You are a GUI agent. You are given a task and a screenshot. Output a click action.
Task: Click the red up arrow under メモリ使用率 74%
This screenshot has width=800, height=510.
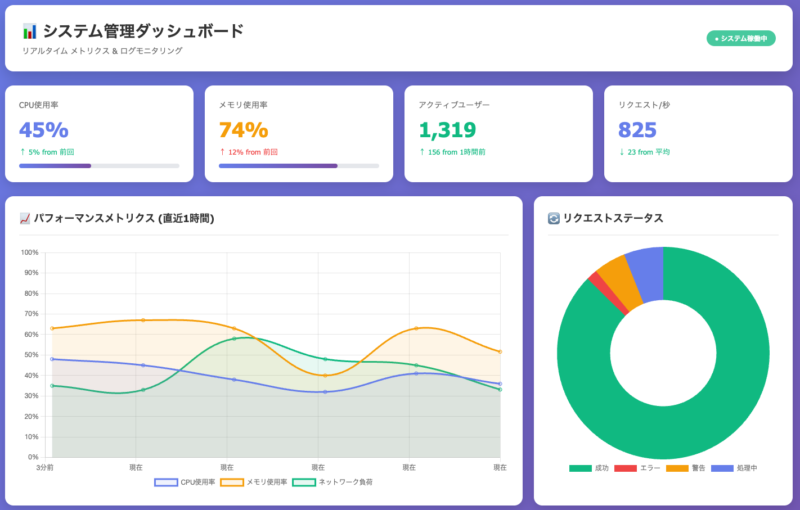pos(222,152)
